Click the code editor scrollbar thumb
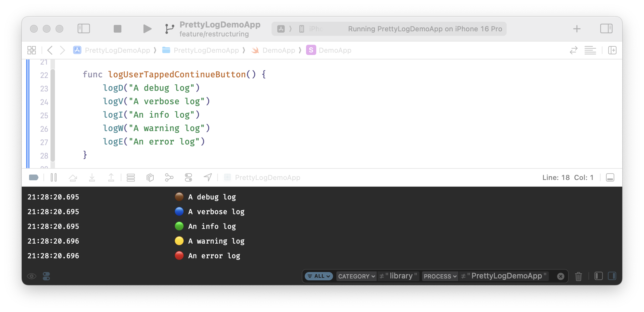The height and width of the screenshot is (312, 644). click(x=53, y=115)
